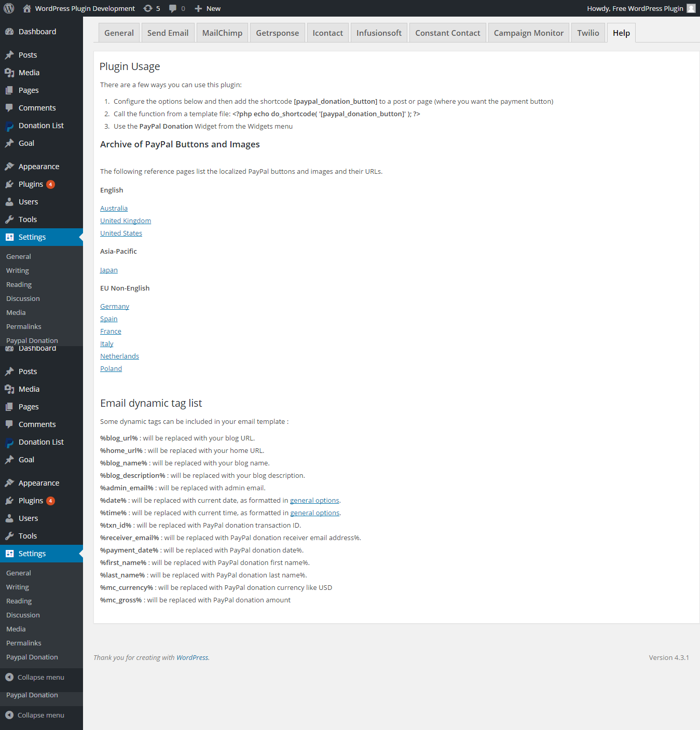Image resolution: width=700 pixels, height=730 pixels.
Task: Click the Users icon in the upper sidebar menu
Action: tap(9, 202)
